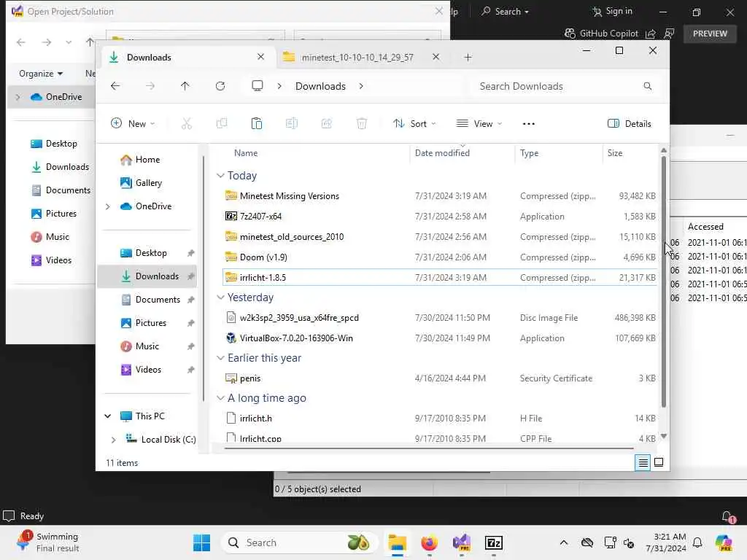Select the Doom (v1.9) zip file
The image size is (747, 560).
(440, 257)
